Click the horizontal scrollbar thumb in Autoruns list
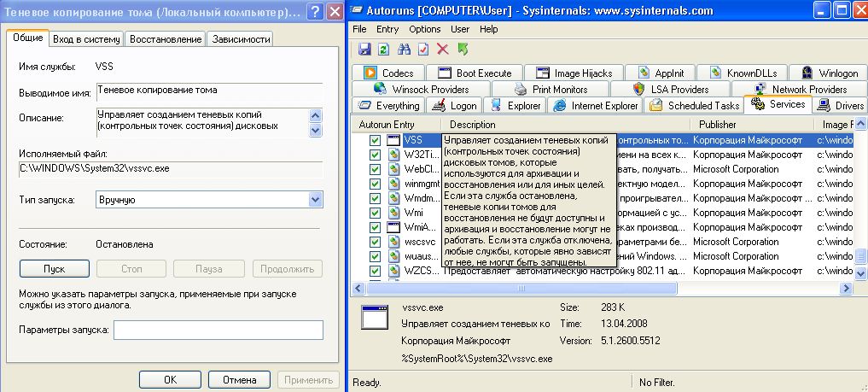Screen dimensions: 868x392 (521, 289)
